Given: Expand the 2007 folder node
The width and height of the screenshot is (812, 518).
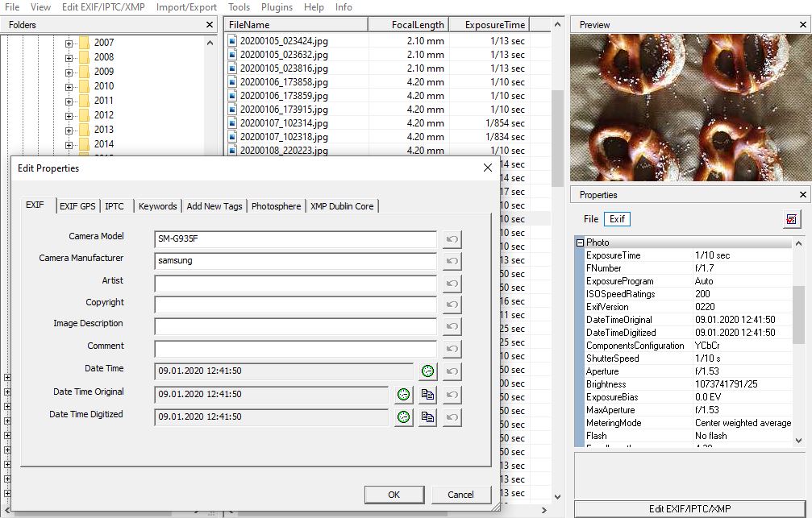Looking at the screenshot, I should [69, 44].
